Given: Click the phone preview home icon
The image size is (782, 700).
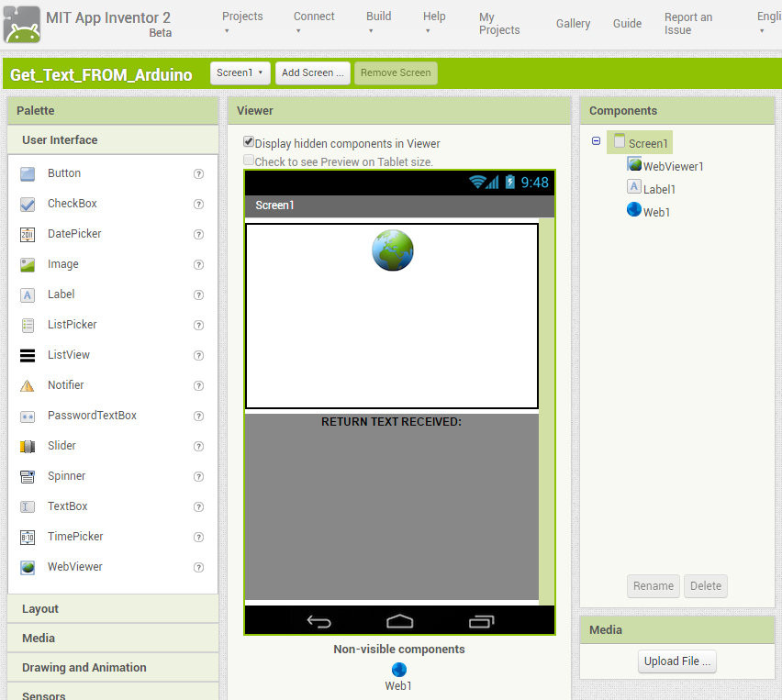Looking at the screenshot, I should pyautogui.click(x=400, y=621).
